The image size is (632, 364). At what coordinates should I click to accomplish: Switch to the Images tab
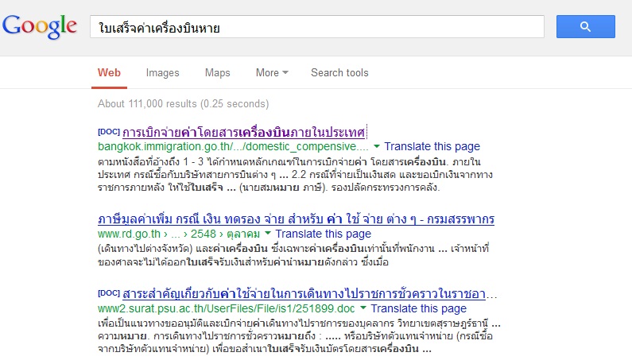point(162,73)
